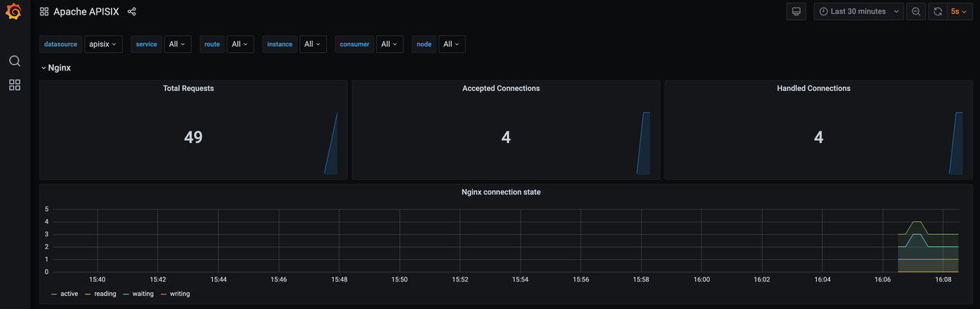Screen dimensions: 980x309
Task: Click the zoom out time range icon
Action: pos(916,11)
